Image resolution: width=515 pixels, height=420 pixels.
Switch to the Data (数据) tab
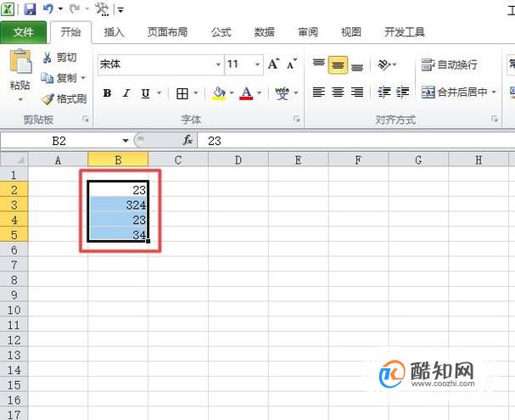[265, 32]
